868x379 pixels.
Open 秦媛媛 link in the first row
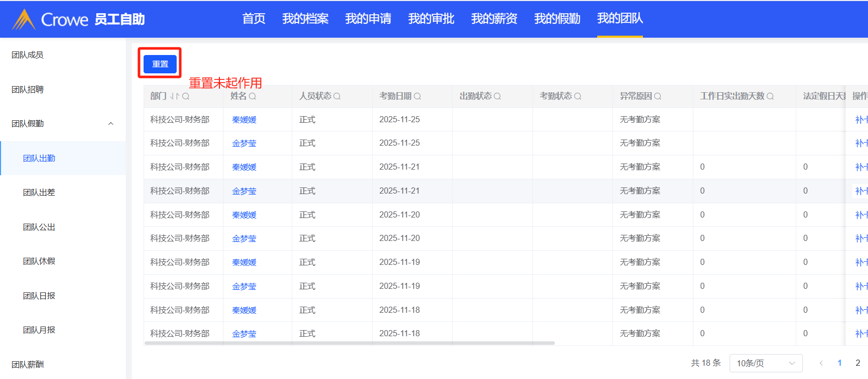[244, 120]
